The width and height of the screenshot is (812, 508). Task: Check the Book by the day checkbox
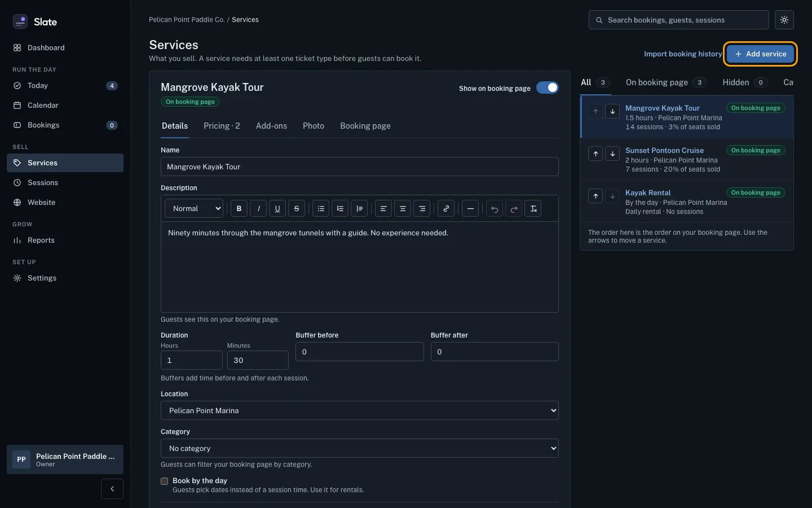click(x=165, y=481)
